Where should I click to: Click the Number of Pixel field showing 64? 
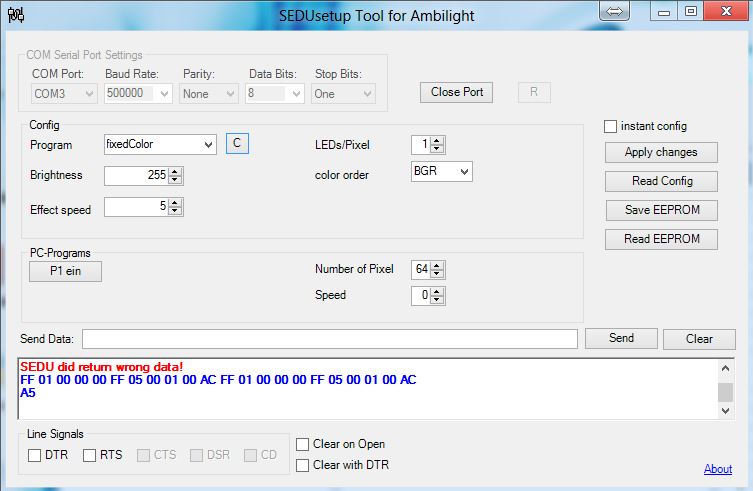click(421, 270)
